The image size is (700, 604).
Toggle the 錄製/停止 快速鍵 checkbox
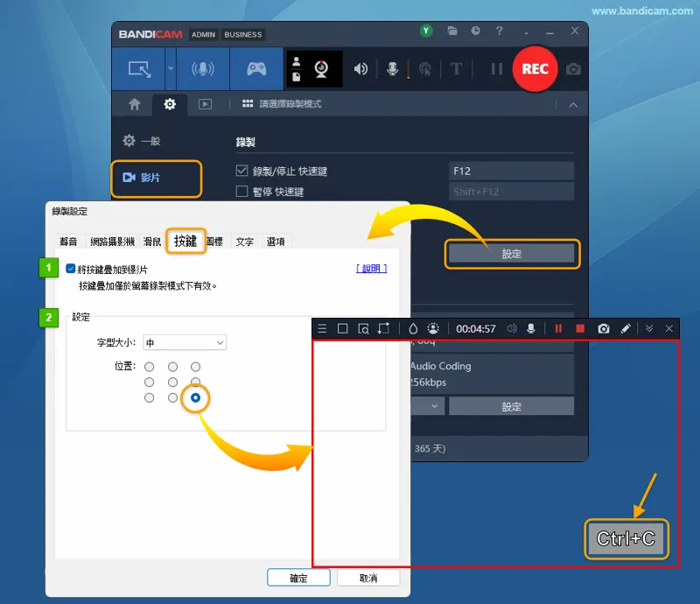click(241, 171)
